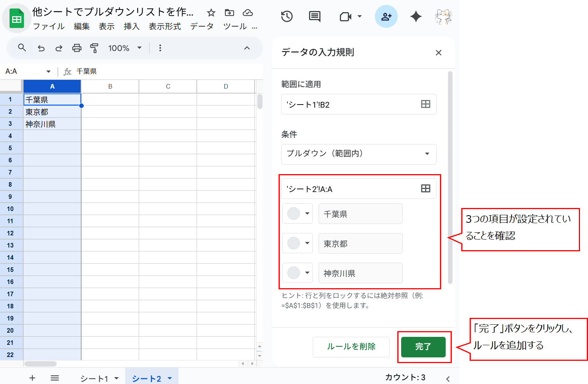Click the 完了 button to save the rule

pos(424,347)
